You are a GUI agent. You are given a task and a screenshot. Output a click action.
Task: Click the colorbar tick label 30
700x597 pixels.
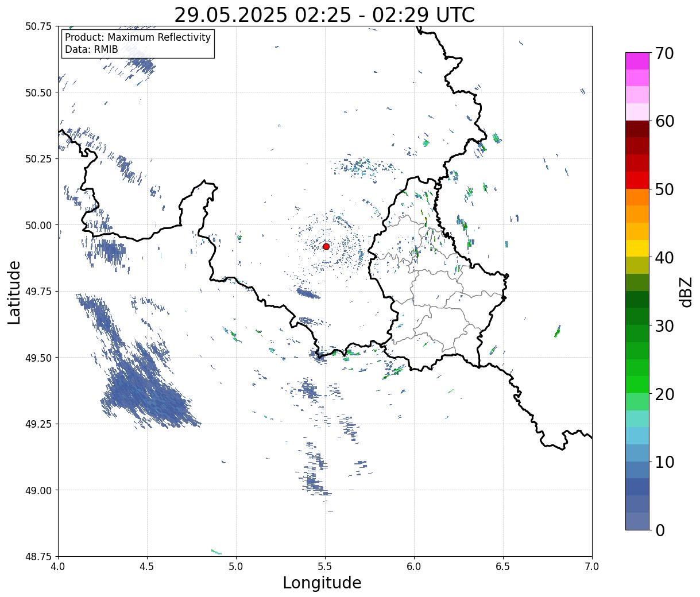tap(664, 325)
